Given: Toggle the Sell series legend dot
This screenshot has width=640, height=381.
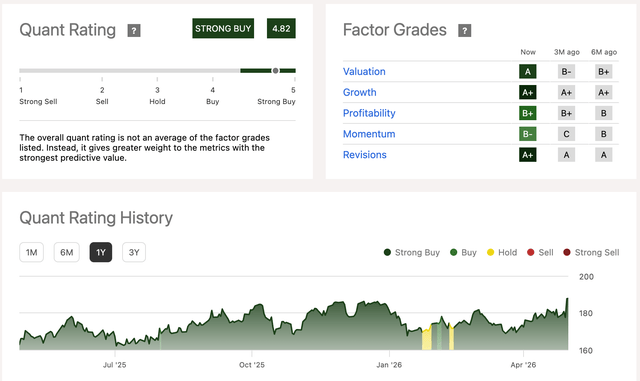Looking at the screenshot, I should pyautogui.click(x=531, y=252).
